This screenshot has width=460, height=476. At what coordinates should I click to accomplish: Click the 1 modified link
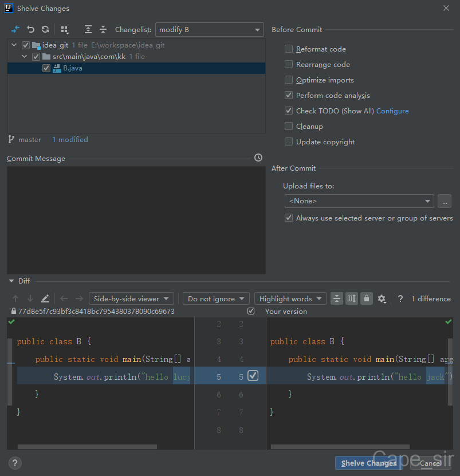[x=70, y=140]
